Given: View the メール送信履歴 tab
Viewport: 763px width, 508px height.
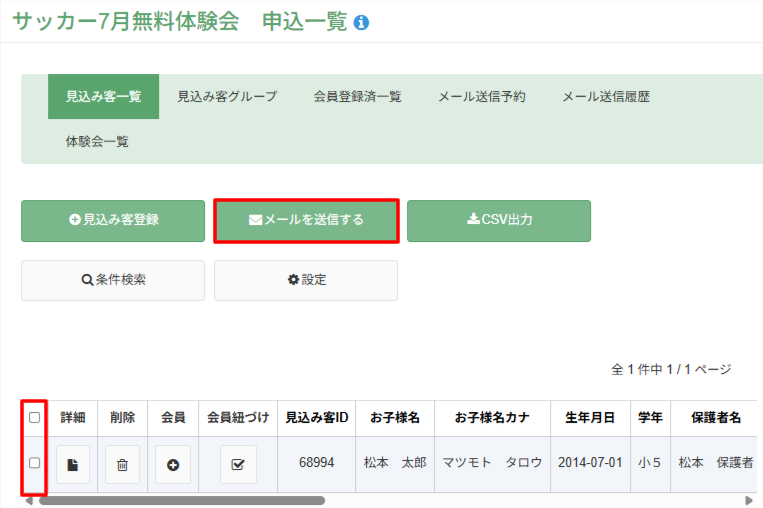Looking at the screenshot, I should (606, 96).
